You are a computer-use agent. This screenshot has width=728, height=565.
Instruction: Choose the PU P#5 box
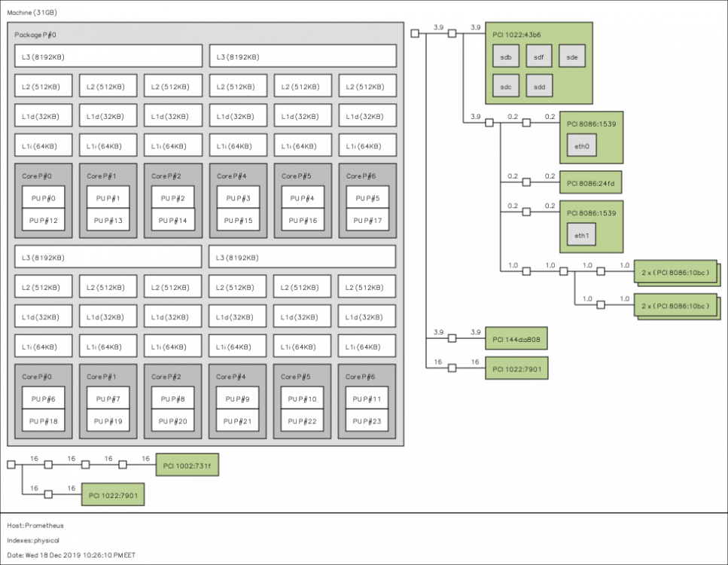pyautogui.click(x=367, y=197)
